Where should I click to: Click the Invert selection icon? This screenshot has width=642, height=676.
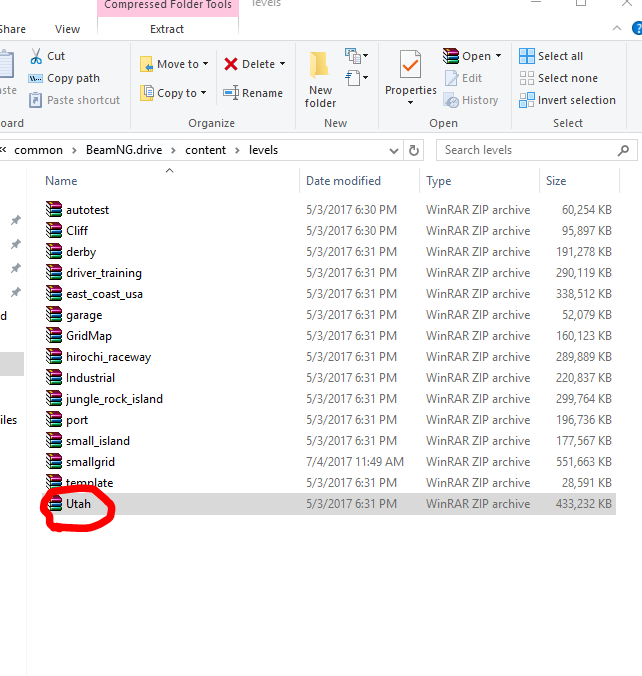pyautogui.click(x=527, y=100)
